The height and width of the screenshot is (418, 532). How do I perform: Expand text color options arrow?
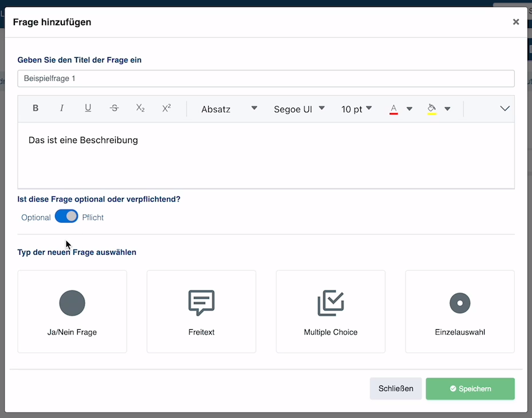(410, 109)
